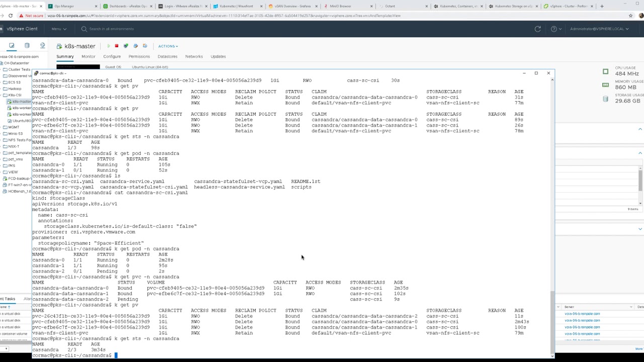Image resolution: width=644 pixels, height=362 pixels.
Task: Open the Datastores tab
Action: point(168,56)
